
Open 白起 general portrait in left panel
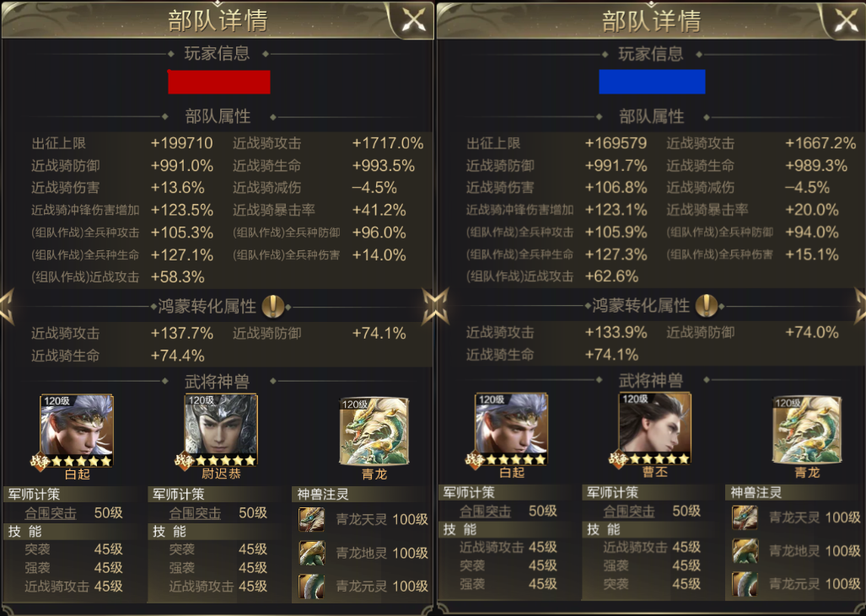77,431
